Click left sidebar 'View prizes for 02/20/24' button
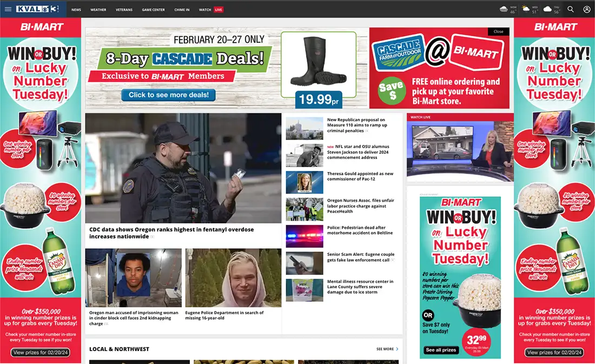The image size is (595, 364). (41, 352)
